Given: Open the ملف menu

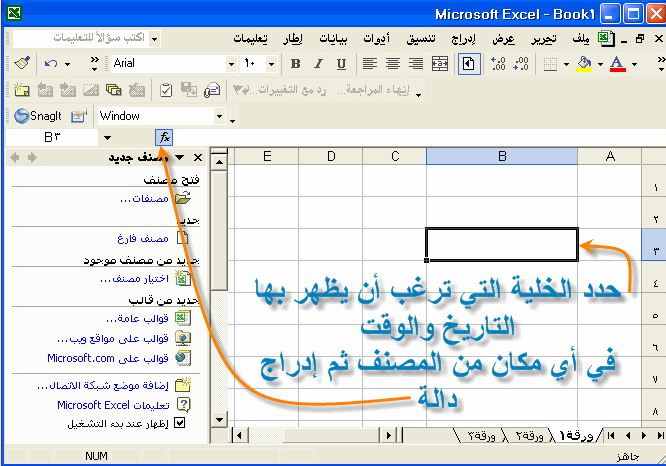Looking at the screenshot, I should pos(580,39).
